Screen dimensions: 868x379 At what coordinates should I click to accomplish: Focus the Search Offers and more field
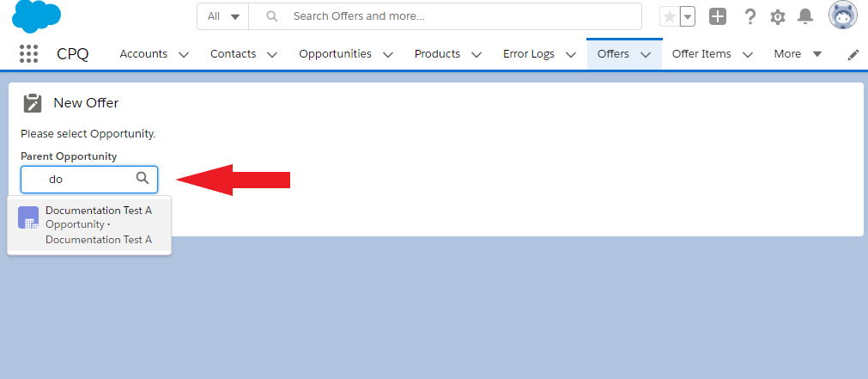point(445,16)
